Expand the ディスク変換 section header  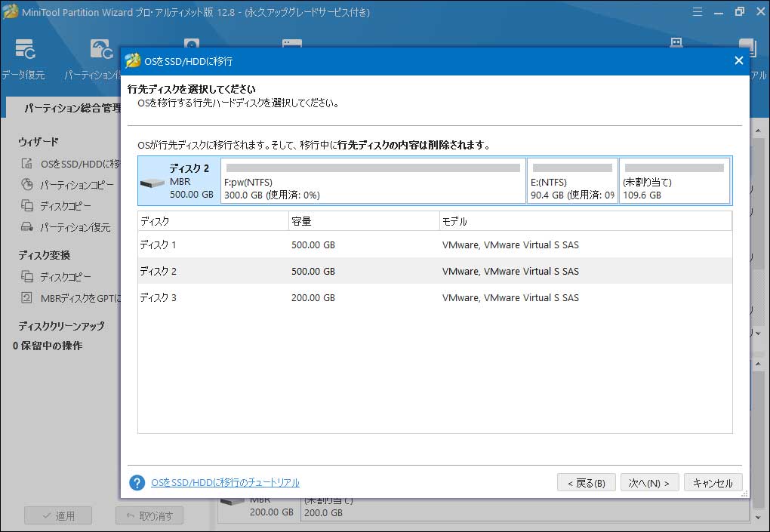tap(45, 255)
